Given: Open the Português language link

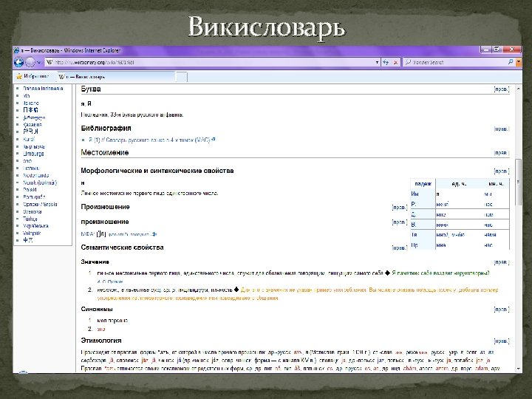Looking at the screenshot, I should click(x=34, y=197).
